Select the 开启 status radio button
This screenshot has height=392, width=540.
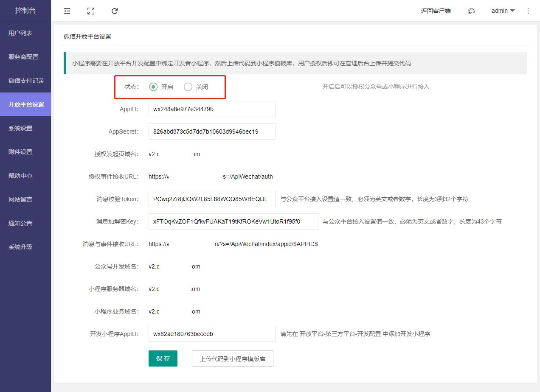pos(153,87)
